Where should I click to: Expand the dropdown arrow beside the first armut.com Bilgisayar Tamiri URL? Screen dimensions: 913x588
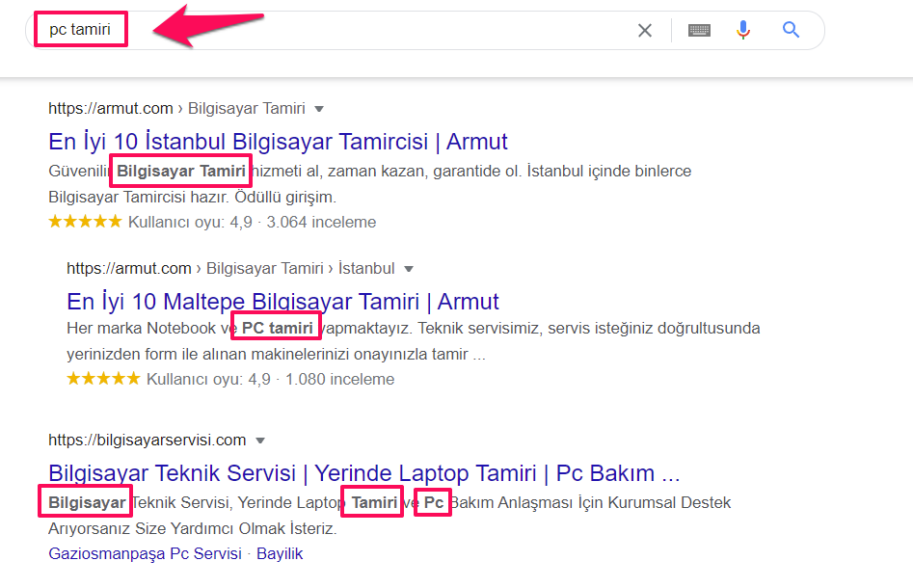click(319, 109)
